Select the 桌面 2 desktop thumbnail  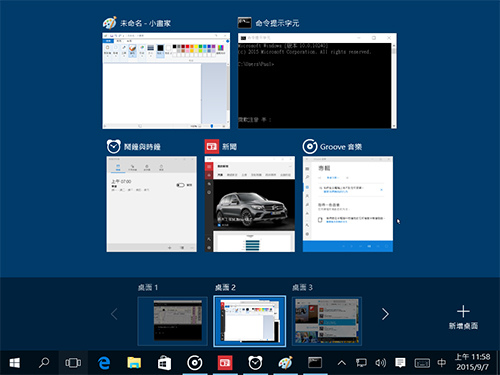(x=250, y=321)
